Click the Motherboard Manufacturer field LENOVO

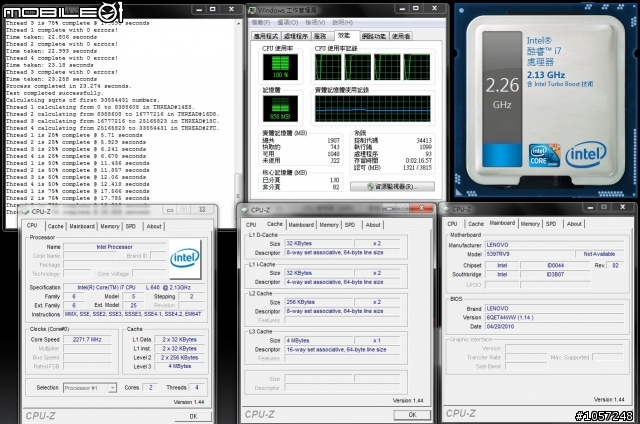[x=554, y=245]
